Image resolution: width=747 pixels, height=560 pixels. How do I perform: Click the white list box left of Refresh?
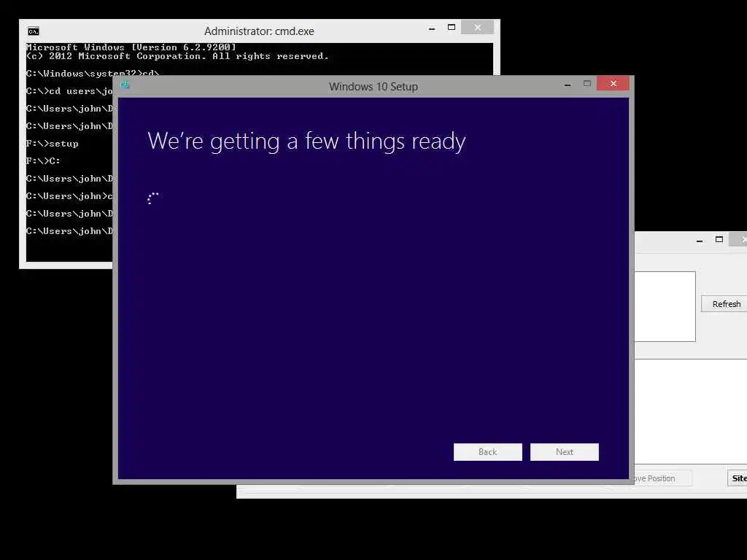665,306
